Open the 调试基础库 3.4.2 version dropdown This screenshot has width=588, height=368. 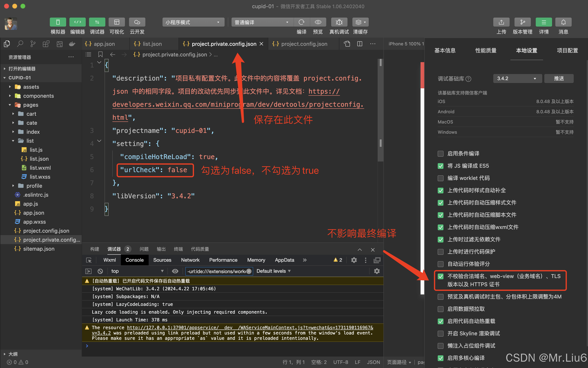point(517,78)
